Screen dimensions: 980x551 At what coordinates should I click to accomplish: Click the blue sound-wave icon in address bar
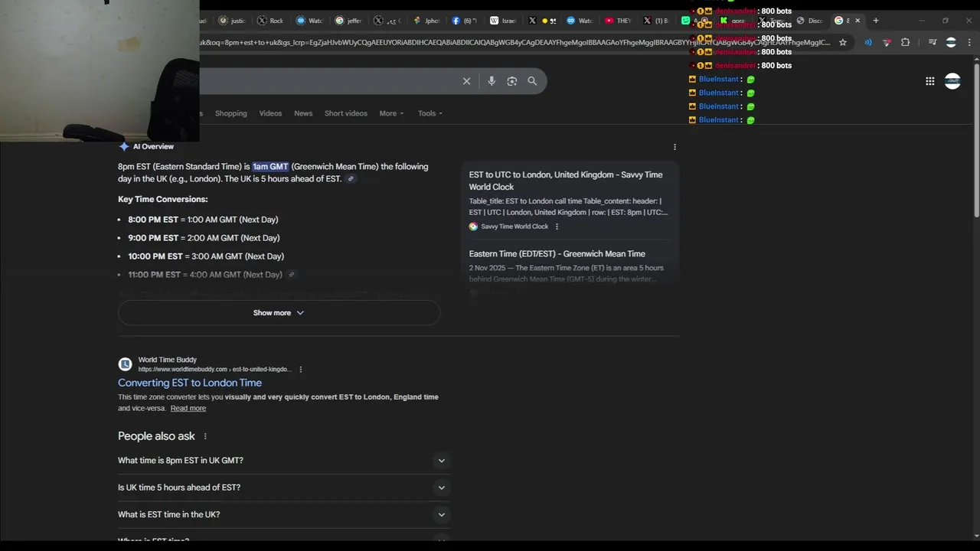868,43
